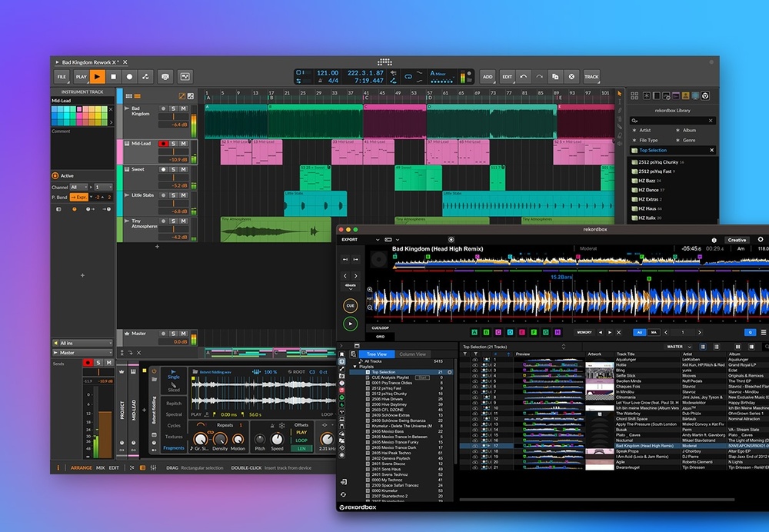Select Tree View tab in rekordbox

pyautogui.click(x=377, y=354)
